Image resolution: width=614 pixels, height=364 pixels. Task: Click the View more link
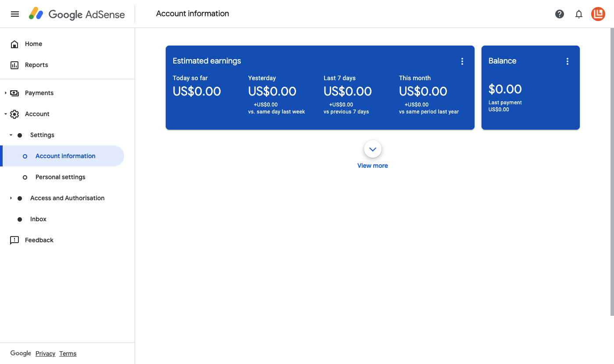(x=373, y=166)
